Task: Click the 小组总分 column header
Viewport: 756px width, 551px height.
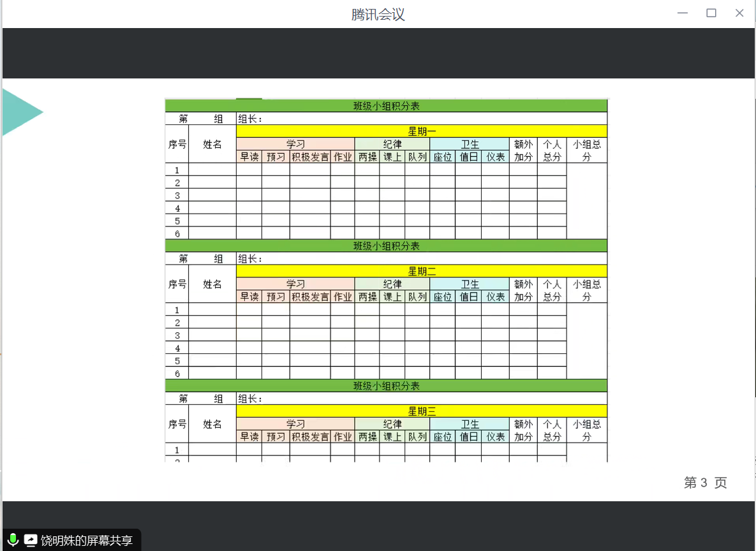Action: click(586, 150)
